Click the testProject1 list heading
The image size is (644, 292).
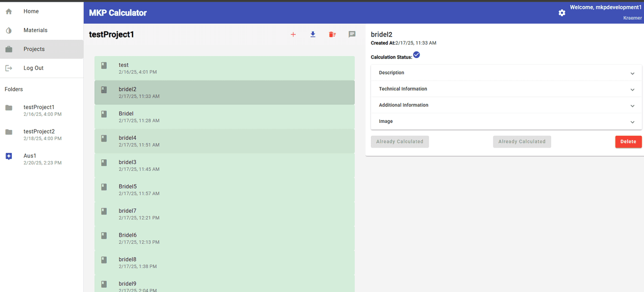coord(111,34)
